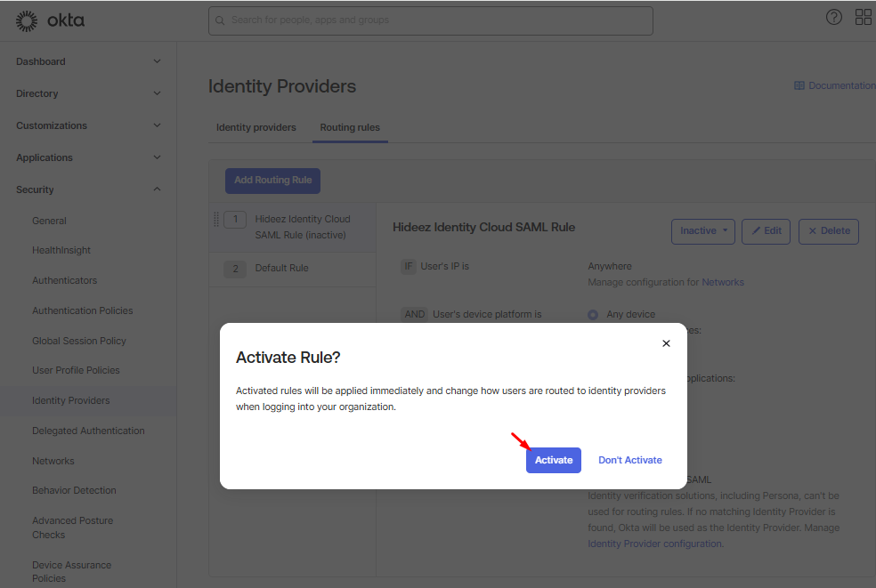Open the apps grid icon
This screenshot has height=588, width=876.
pyautogui.click(x=863, y=17)
